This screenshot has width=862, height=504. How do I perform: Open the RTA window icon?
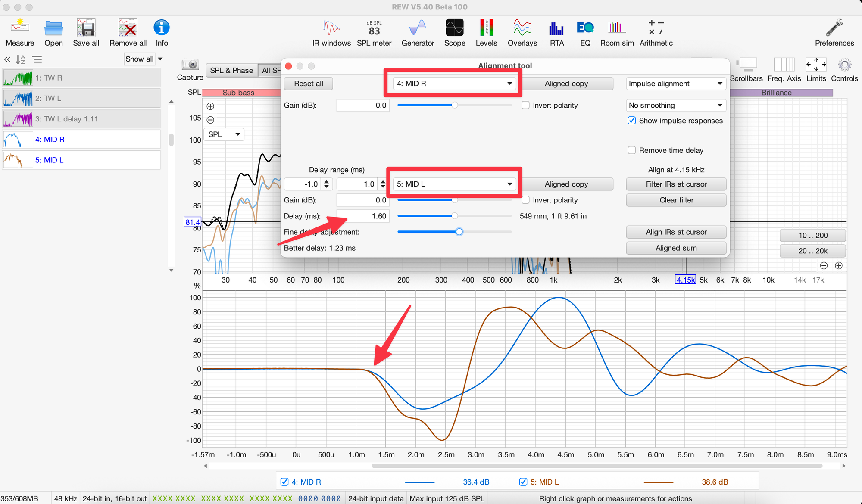pos(556,28)
